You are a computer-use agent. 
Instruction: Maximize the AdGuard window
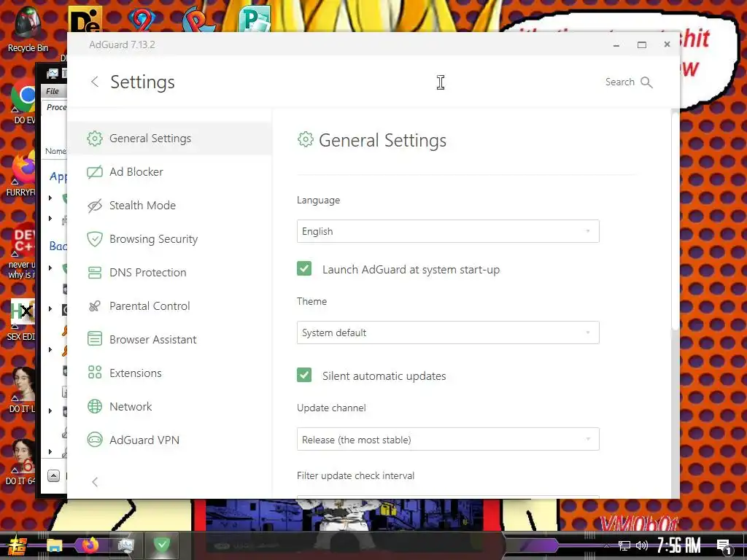click(642, 44)
